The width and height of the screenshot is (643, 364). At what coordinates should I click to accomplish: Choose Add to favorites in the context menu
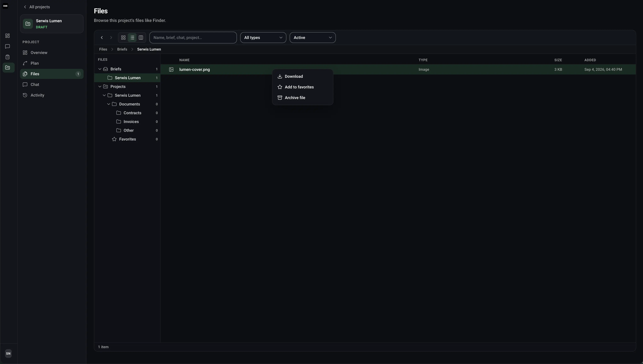[x=303, y=87]
